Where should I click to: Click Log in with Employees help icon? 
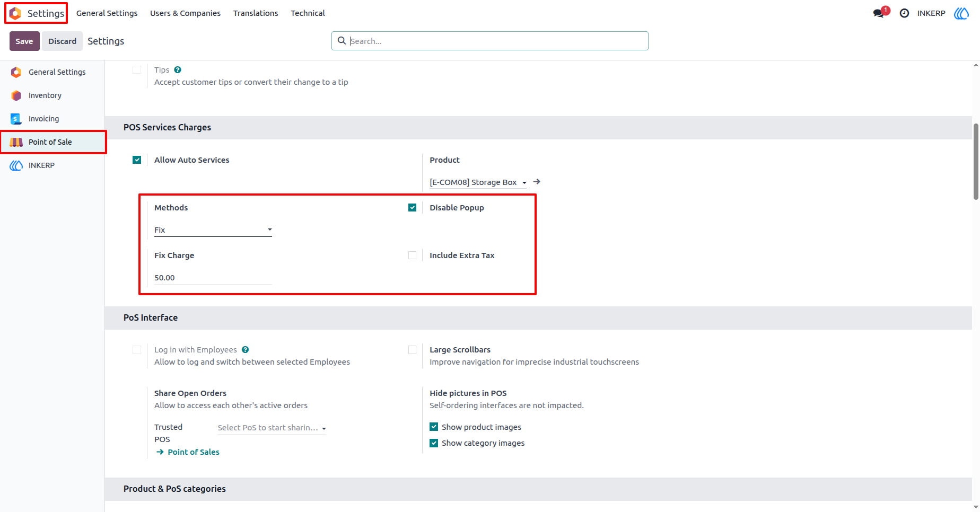[x=245, y=350]
